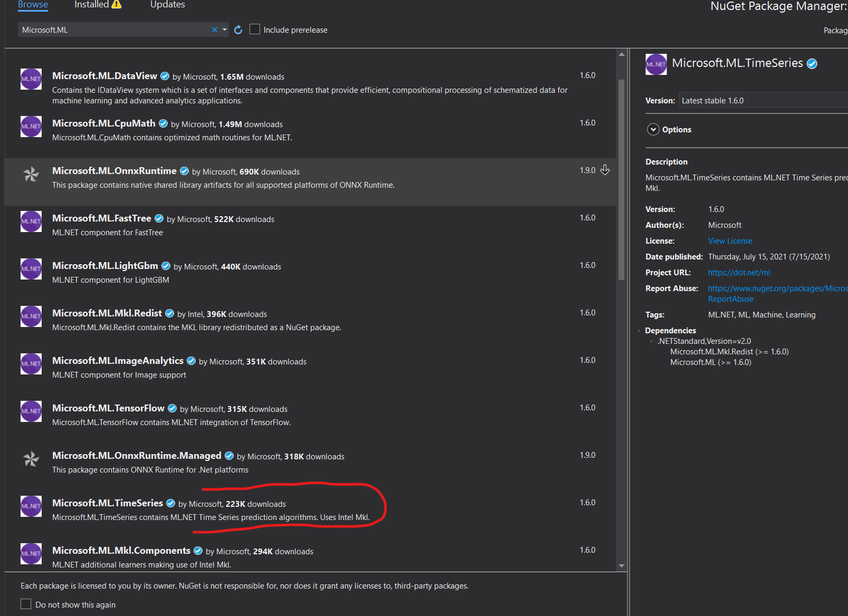Expand the Options section
The image size is (848, 616).
[653, 130]
